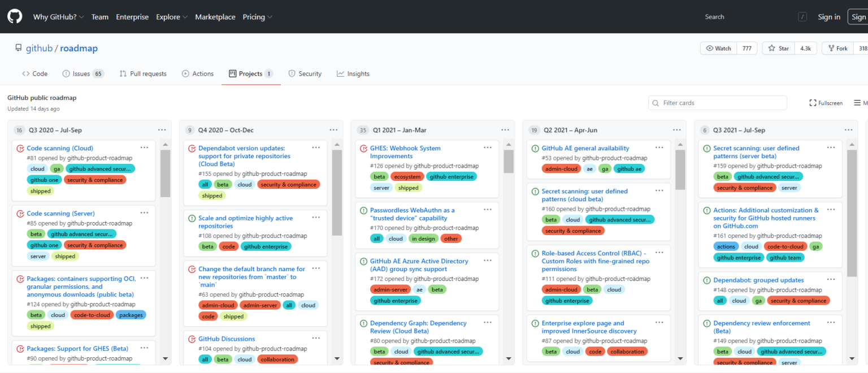
Task: Open the roadmap repository link
Action: click(x=79, y=48)
